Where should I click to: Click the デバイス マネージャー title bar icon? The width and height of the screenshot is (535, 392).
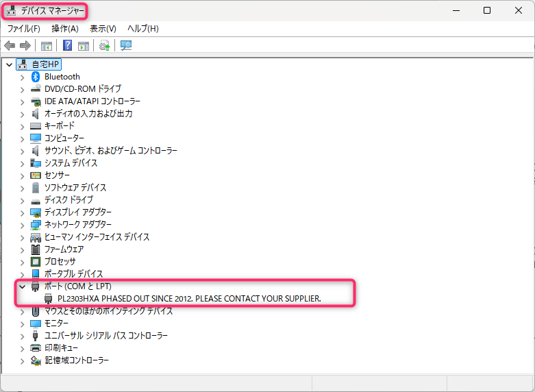[x=11, y=10]
